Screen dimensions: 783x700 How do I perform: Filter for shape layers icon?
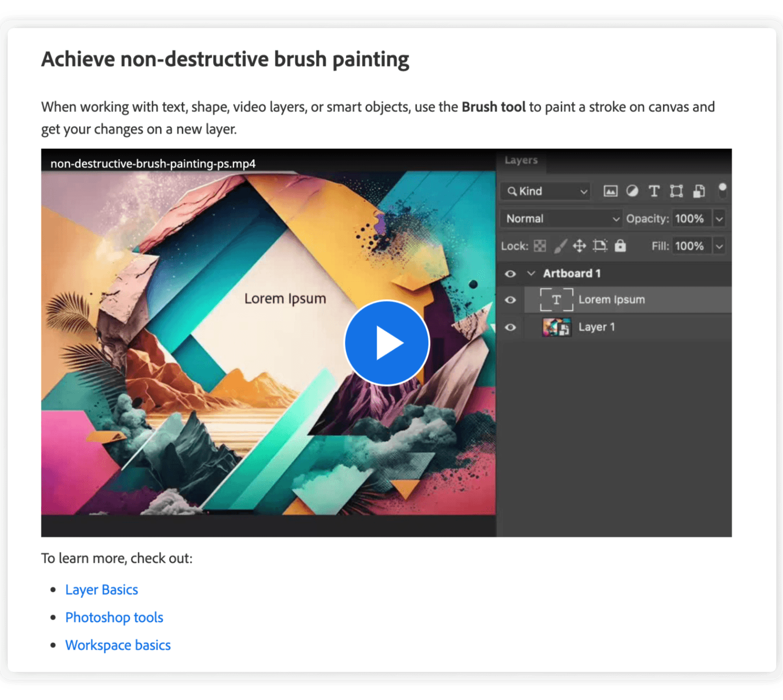pos(676,191)
